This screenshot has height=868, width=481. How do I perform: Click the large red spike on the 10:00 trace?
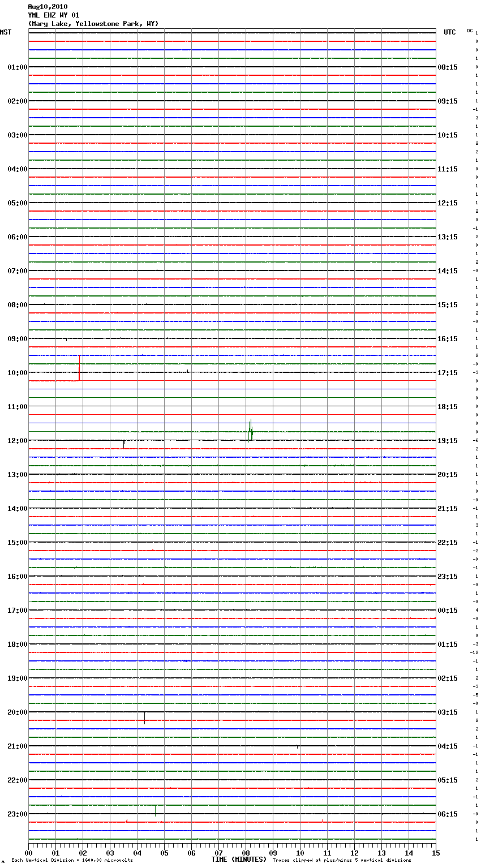pyautogui.click(x=79, y=369)
